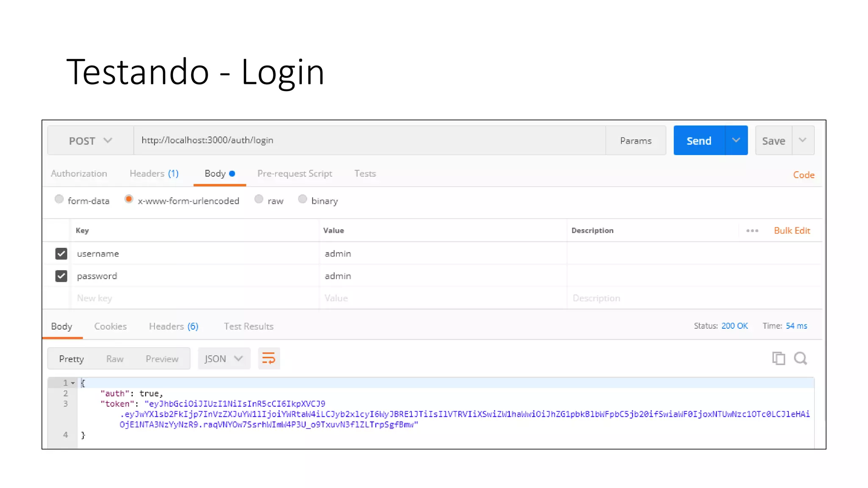868x488 pixels.
Task: Open search in response with magnifier icon
Action: click(800, 358)
